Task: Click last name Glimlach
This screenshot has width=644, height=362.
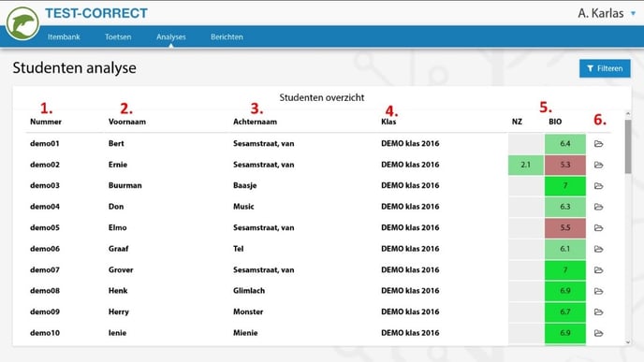Action: pos(249,291)
